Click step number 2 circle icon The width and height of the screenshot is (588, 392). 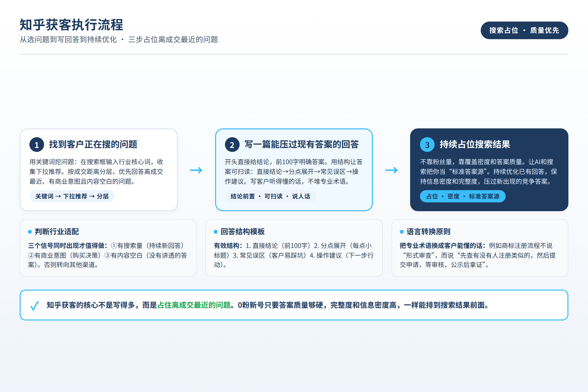pos(232,145)
